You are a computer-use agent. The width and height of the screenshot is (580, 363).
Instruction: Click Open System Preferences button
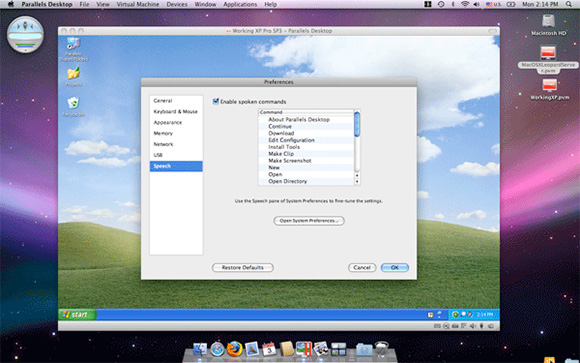(309, 221)
